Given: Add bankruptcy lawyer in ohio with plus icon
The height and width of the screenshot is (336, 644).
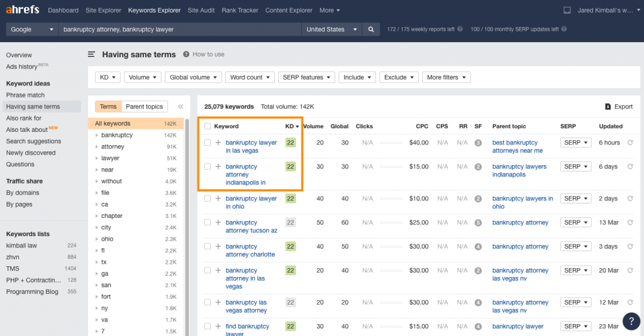Looking at the screenshot, I should click(218, 198).
